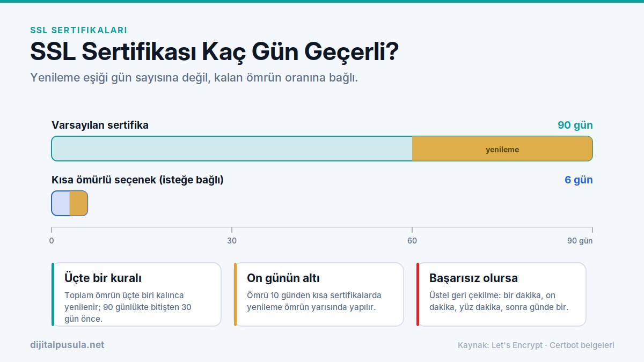
Task: Click the 'yenileme' segment of the 90-day bar
Action: coord(502,149)
